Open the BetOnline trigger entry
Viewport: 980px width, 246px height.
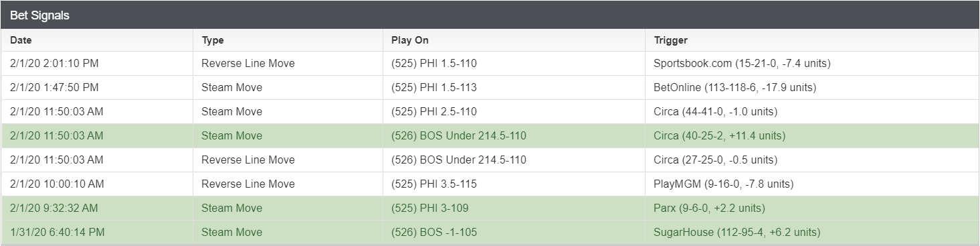(734, 88)
